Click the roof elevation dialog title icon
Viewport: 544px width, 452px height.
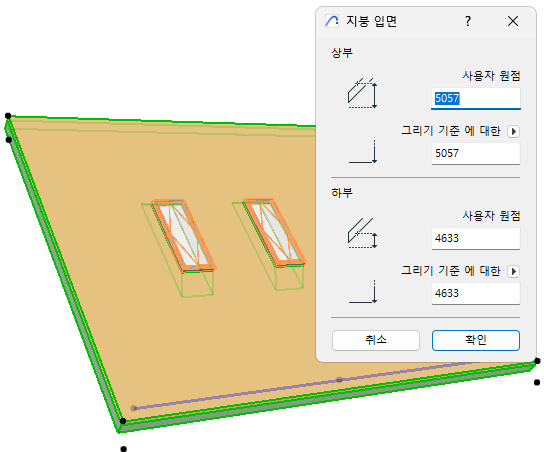(x=332, y=21)
